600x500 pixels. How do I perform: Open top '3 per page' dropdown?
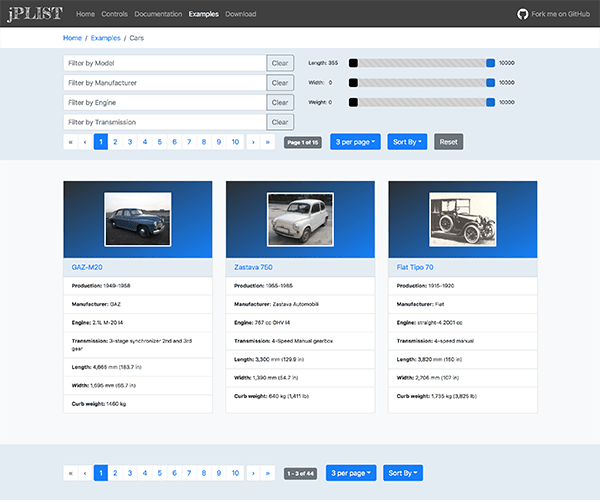[x=355, y=142]
